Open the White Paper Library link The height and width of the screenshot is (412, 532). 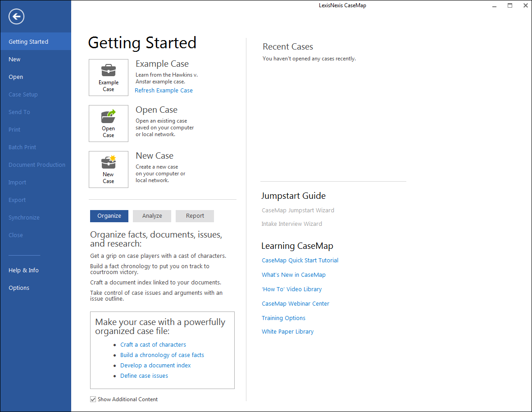287,331
